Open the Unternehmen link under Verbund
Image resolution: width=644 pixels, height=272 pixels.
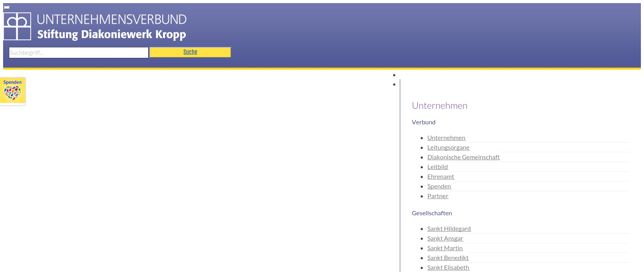446,138
